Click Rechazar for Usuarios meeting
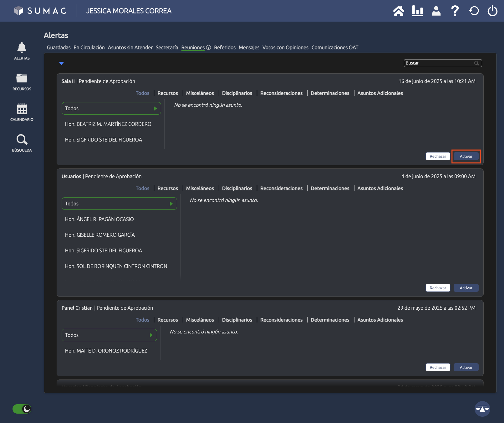 tap(438, 288)
